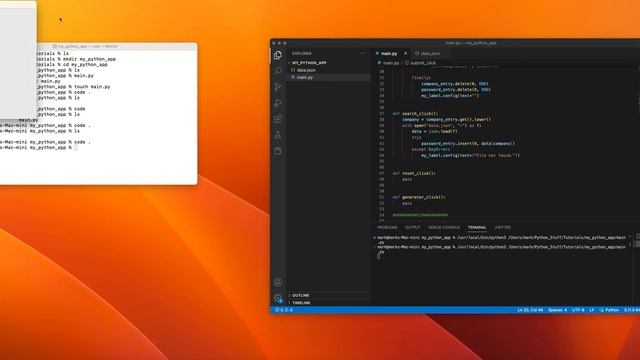Click the last "code ." line in Terminal window
640x360 pixels.
click(x=45, y=142)
